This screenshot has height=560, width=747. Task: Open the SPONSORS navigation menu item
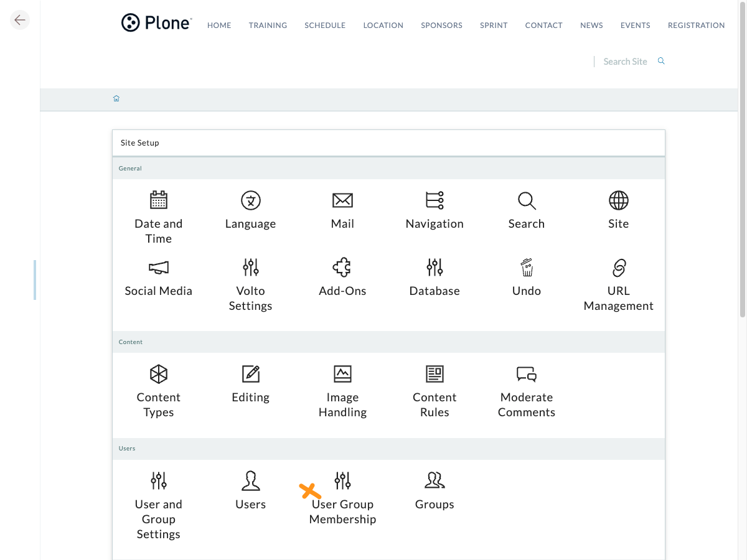tap(441, 26)
